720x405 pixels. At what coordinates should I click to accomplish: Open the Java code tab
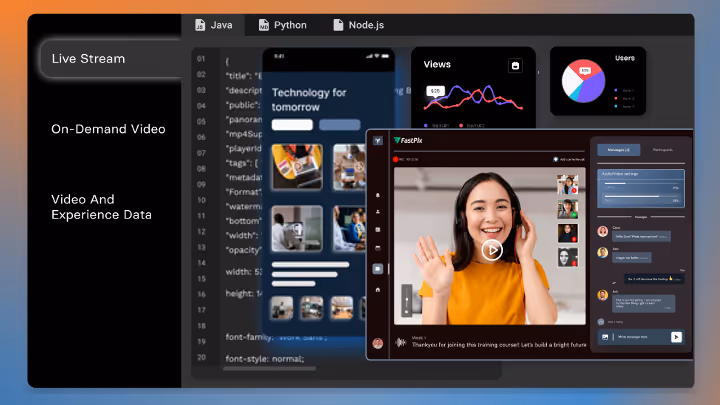(x=214, y=25)
